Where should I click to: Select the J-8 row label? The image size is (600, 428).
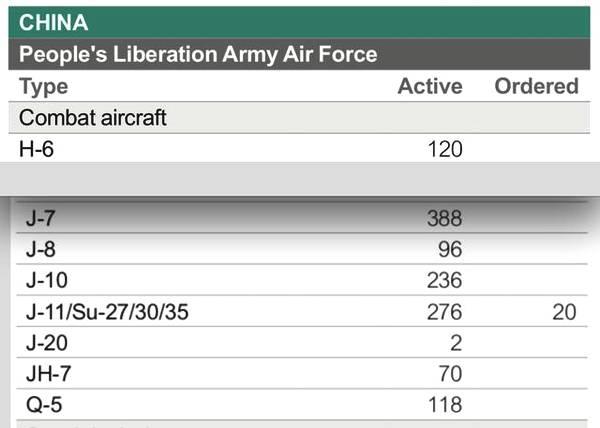(x=41, y=249)
